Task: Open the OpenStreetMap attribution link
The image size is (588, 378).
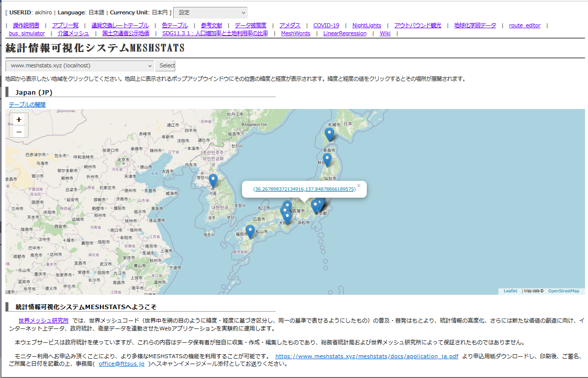Action: (x=563, y=291)
